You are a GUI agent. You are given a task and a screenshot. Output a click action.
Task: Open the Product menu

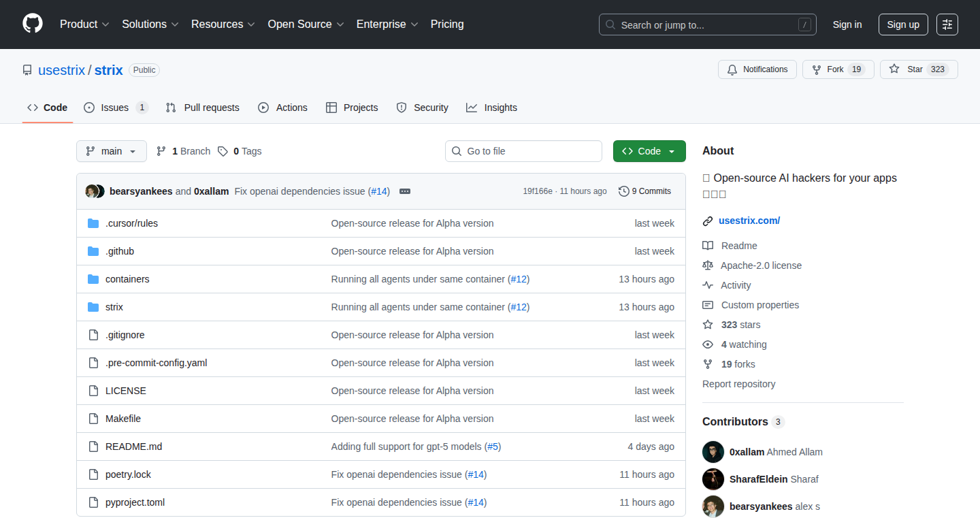coord(84,24)
